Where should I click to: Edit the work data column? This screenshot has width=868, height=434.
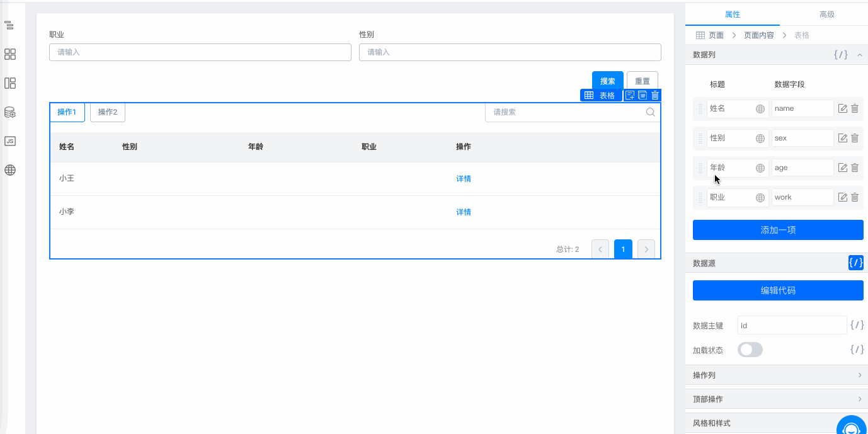pyautogui.click(x=843, y=197)
